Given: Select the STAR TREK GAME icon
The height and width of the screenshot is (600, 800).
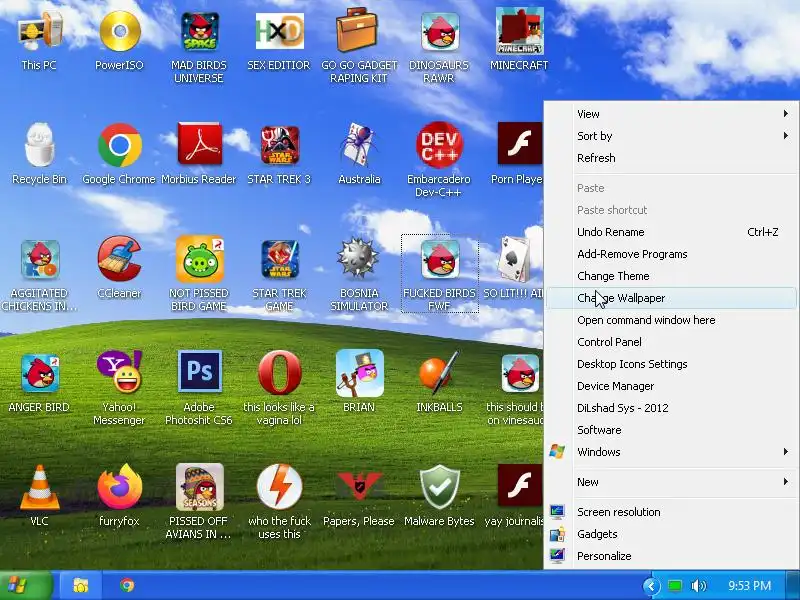Looking at the screenshot, I should pos(279,259).
